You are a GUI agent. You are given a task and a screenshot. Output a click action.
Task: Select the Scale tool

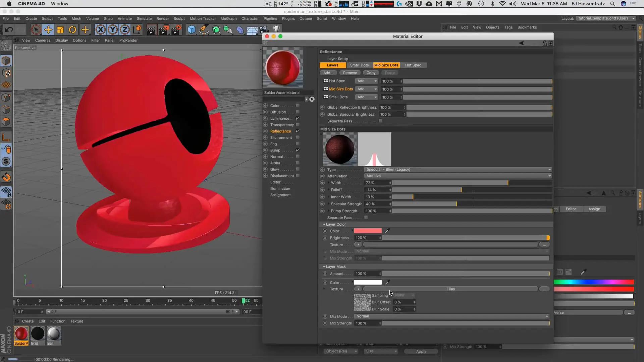point(60,29)
